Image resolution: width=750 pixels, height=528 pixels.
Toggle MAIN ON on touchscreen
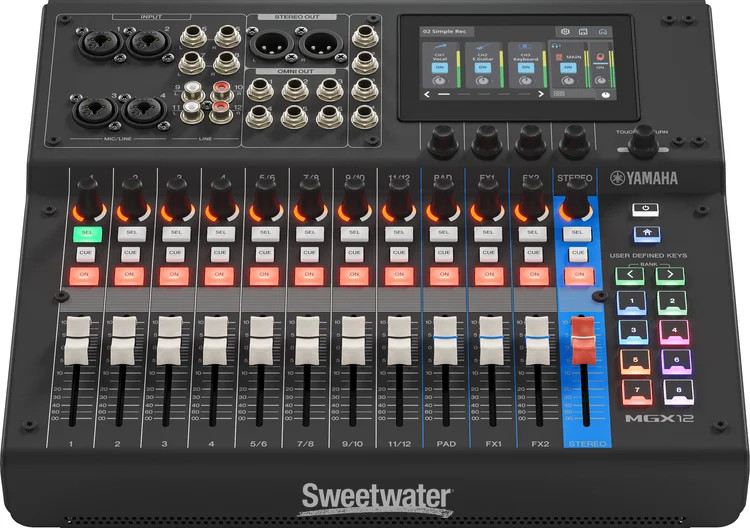pos(568,67)
